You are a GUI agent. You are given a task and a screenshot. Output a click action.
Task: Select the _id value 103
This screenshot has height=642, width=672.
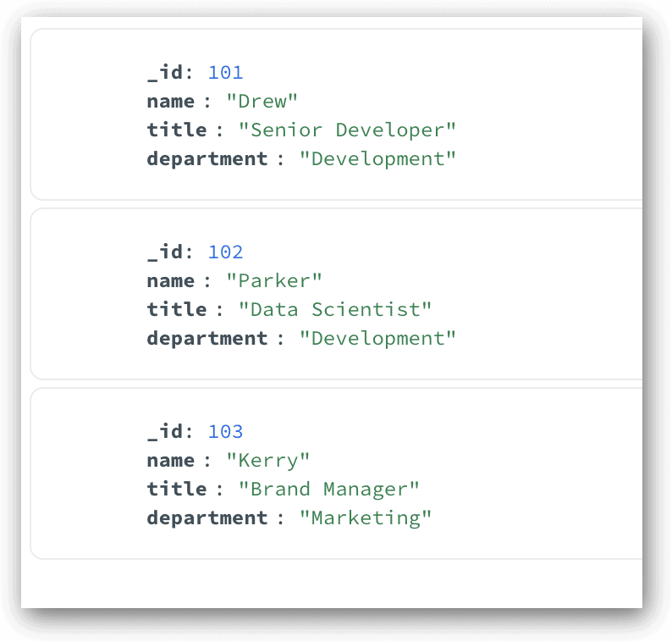pyautogui.click(x=225, y=432)
